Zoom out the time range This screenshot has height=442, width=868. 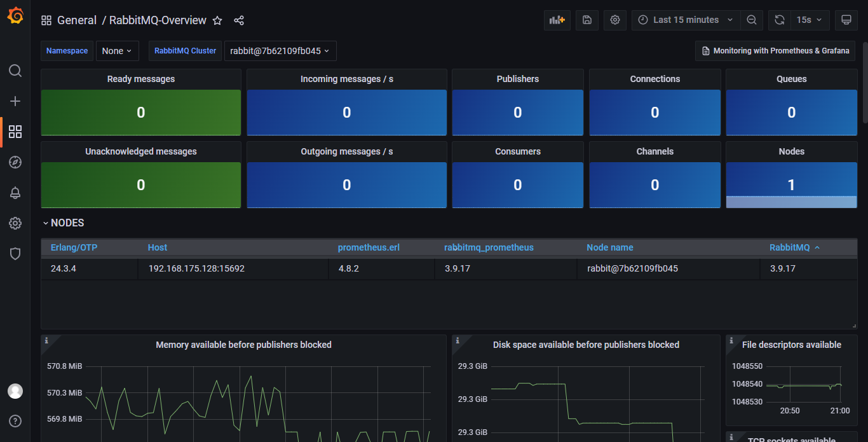tap(752, 20)
